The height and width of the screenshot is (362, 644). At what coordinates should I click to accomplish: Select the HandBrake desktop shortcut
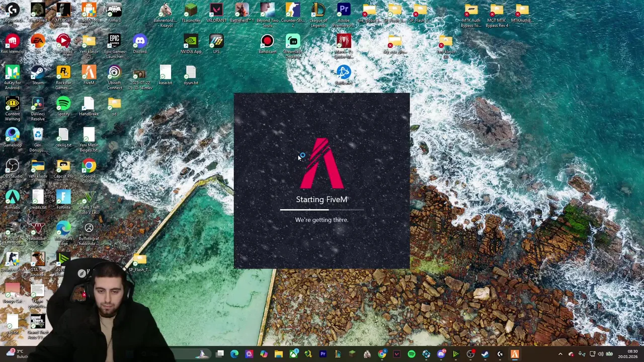[89, 107]
